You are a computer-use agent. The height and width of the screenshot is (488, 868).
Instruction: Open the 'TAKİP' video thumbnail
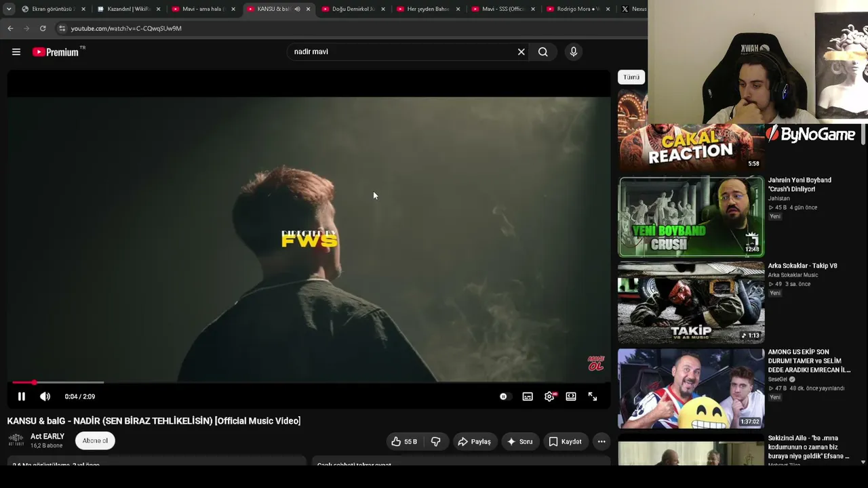click(691, 303)
